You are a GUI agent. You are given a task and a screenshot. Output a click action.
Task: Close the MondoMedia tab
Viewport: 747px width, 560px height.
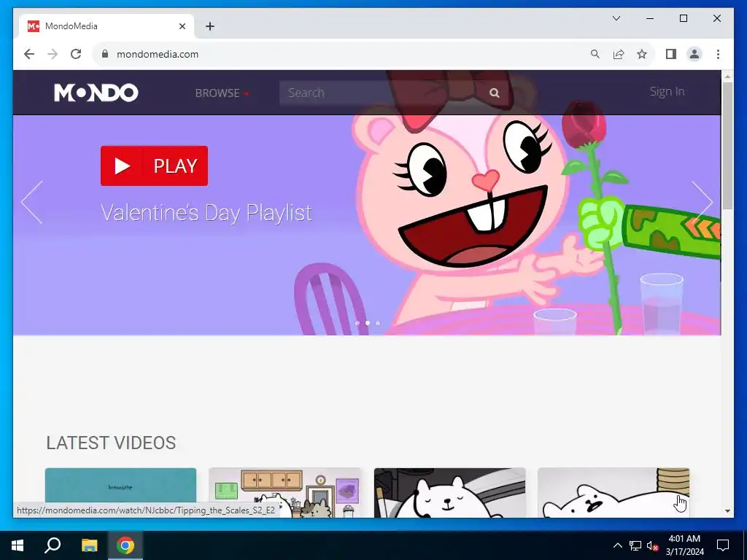(x=182, y=26)
